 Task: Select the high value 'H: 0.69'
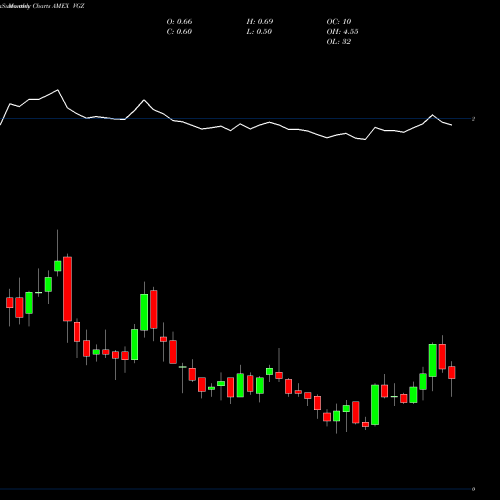(260, 22)
